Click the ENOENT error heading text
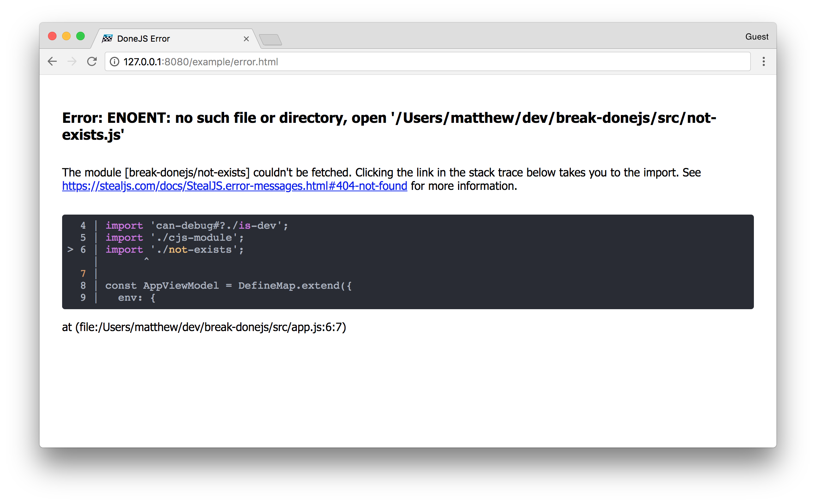The width and height of the screenshot is (816, 504). coord(389,126)
